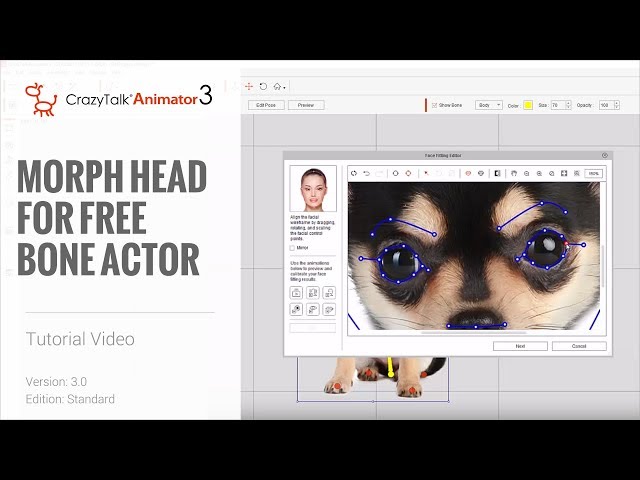640x480 pixels.
Task: Click the rotate/refresh icon in Face Fitting Editor toolbar
Action: pos(354,173)
